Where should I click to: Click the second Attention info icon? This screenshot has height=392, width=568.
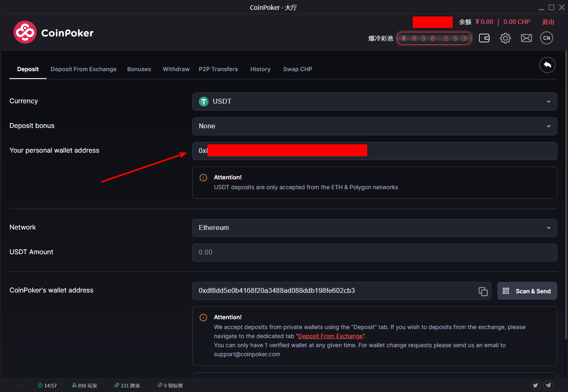[x=203, y=318]
